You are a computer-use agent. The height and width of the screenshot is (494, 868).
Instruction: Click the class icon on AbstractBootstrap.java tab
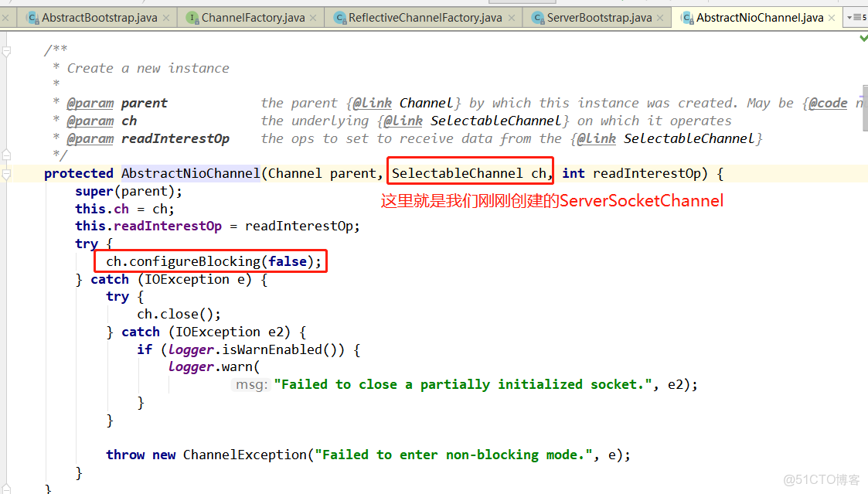[x=33, y=19]
